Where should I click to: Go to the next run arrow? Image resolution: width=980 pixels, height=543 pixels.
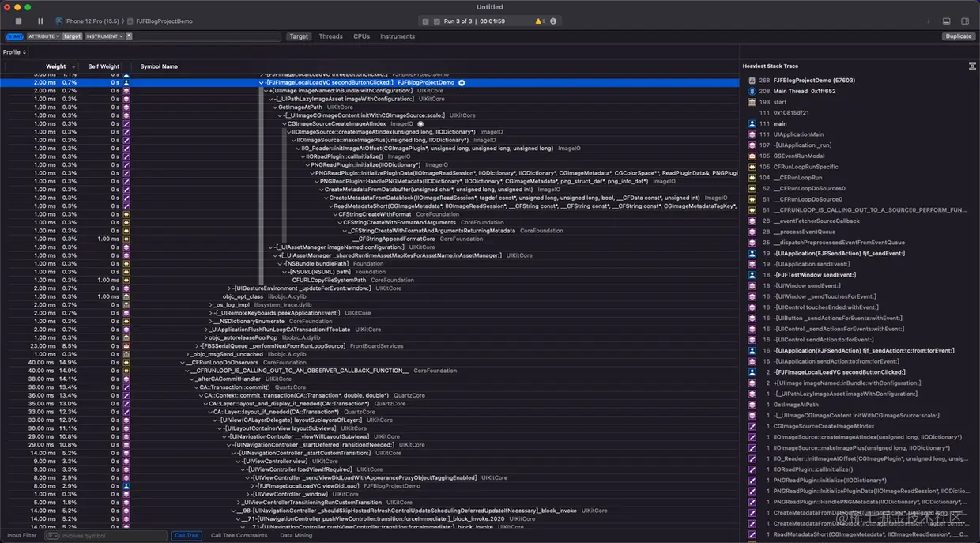[x=436, y=21]
